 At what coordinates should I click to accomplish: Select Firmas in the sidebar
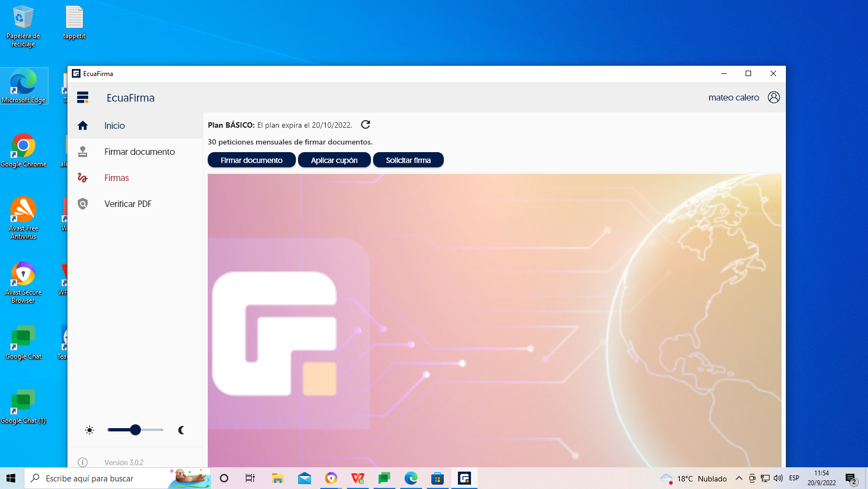(135, 178)
